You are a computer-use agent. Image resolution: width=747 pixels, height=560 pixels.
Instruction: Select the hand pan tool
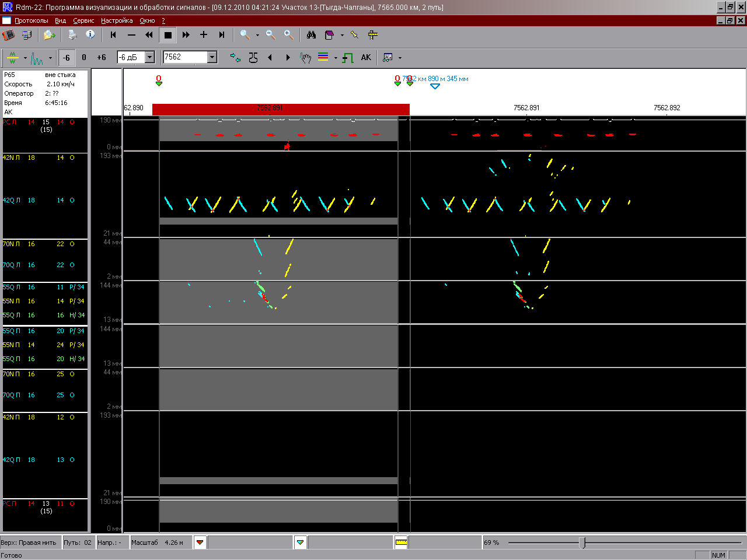pos(305,58)
